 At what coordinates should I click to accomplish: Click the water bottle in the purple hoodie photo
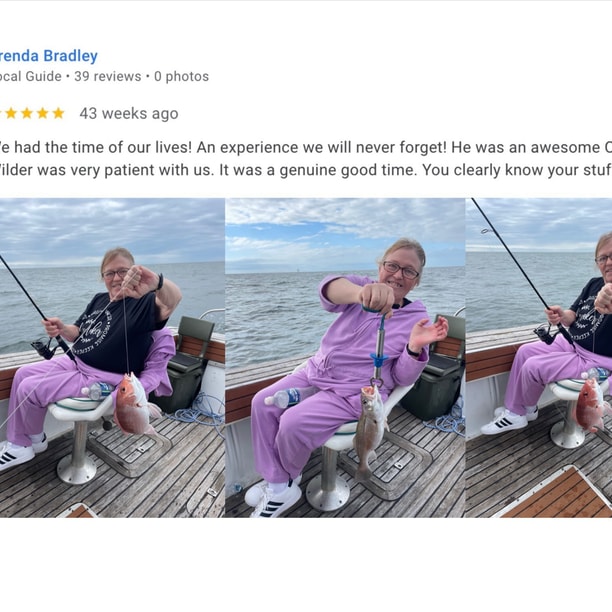click(x=284, y=397)
